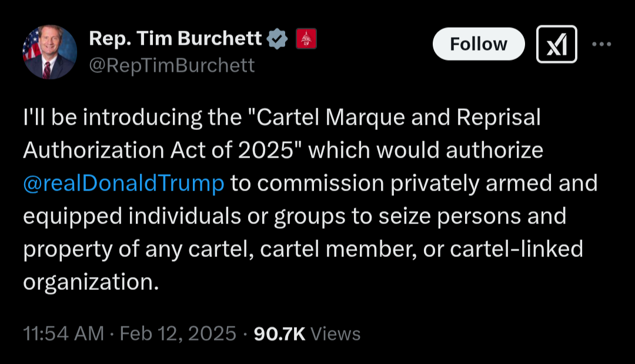Click the Feb 12, 2025 date

click(178, 334)
